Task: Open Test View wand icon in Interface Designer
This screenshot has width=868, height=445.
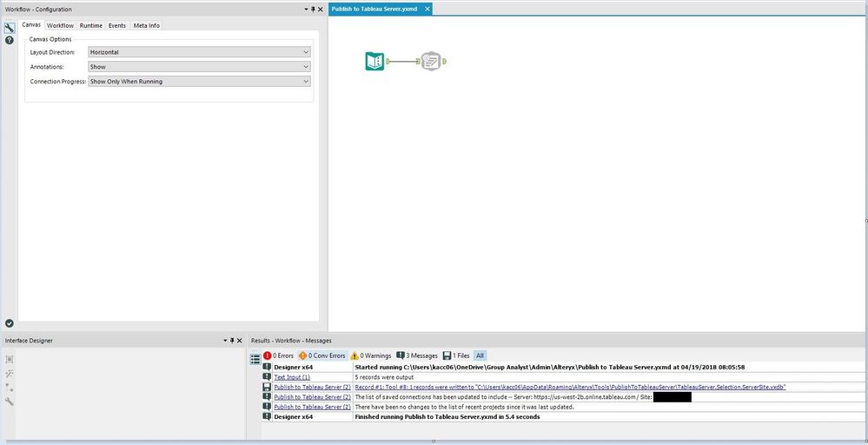Action: point(10,374)
